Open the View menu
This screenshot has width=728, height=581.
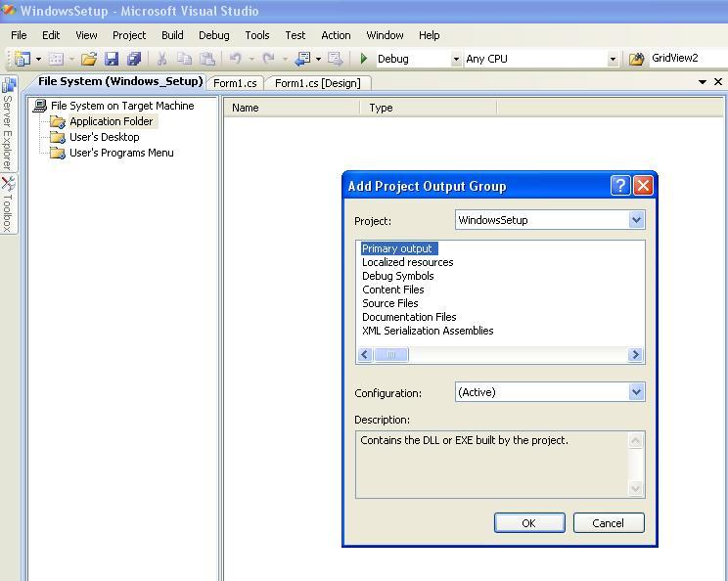tap(86, 35)
